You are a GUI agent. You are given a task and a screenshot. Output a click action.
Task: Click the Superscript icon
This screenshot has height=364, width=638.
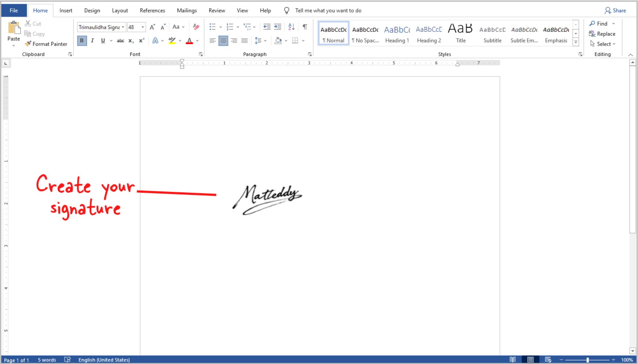point(141,41)
